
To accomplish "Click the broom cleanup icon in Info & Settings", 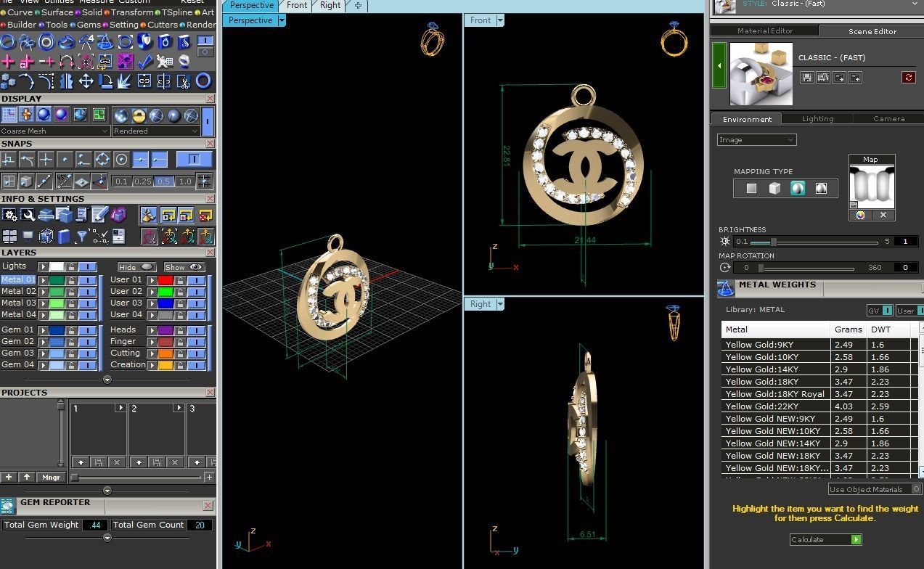I will (149, 215).
